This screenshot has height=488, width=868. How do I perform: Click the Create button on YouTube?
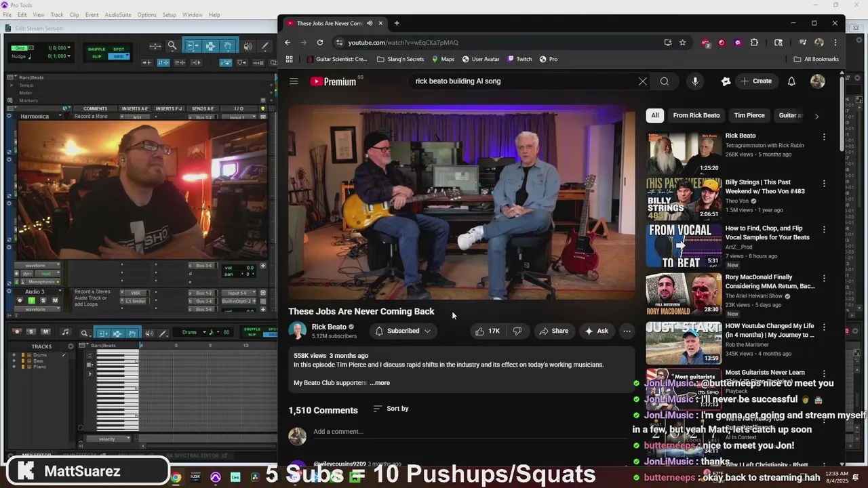[756, 81]
